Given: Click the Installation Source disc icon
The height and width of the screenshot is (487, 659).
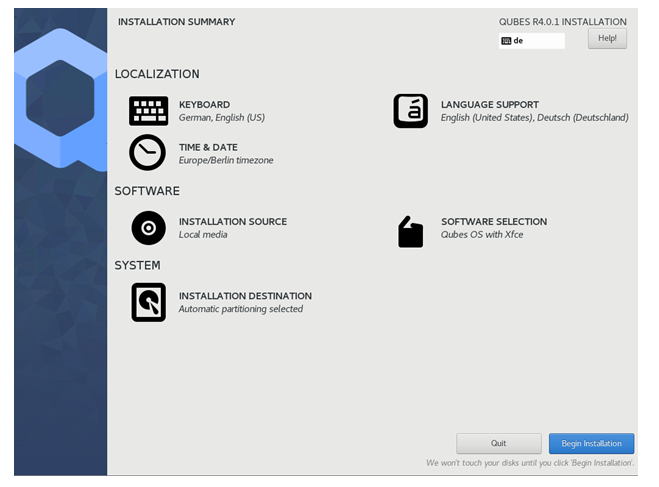Looking at the screenshot, I should [148, 228].
